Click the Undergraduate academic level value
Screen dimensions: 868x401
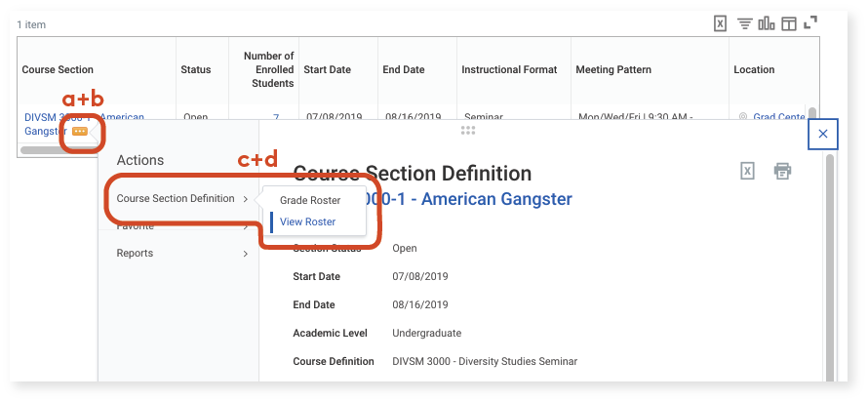pos(427,333)
